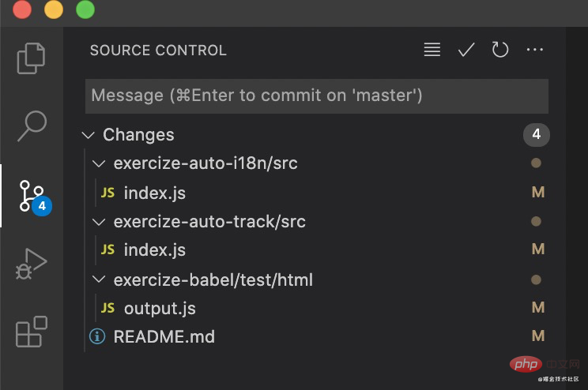Click the green macOS fullscreen window button
Viewport: 588px width, 390px height.
(85, 10)
